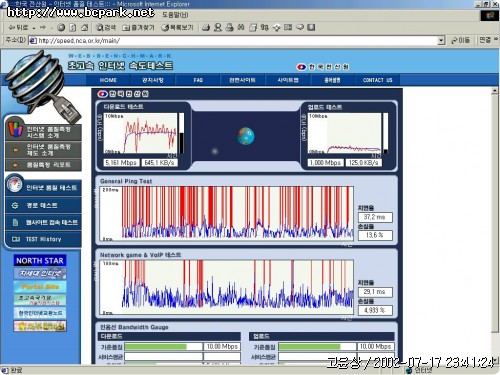Open the forward button history dropdown arrow
500x375 pixels.
pos(52,28)
